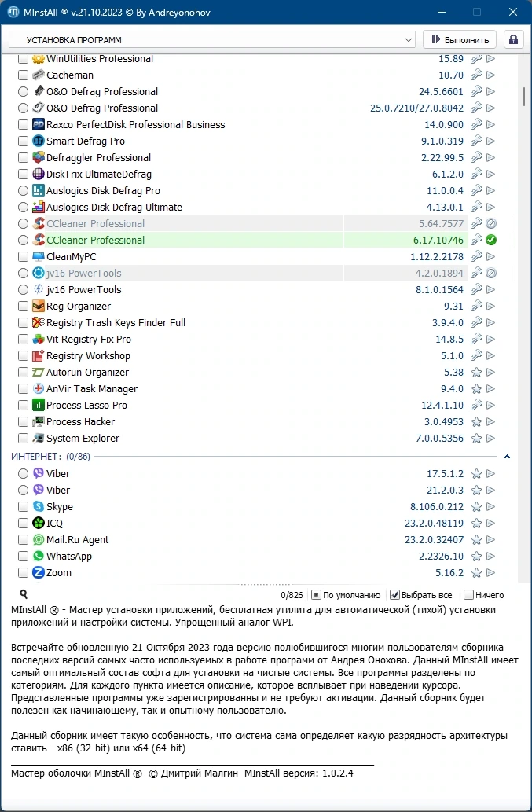Check the Process Lasso Pro checkbox
This screenshot has height=812, width=532.
(x=23, y=405)
